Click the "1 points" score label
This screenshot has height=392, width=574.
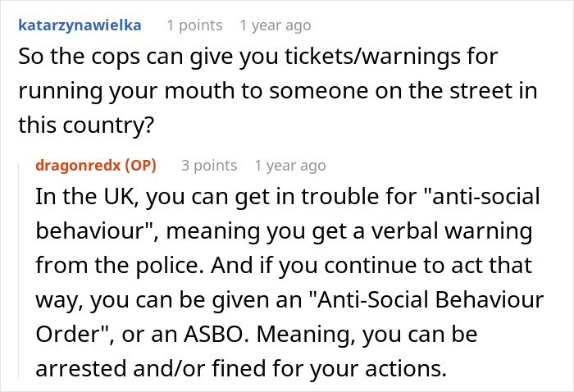click(x=194, y=25)
